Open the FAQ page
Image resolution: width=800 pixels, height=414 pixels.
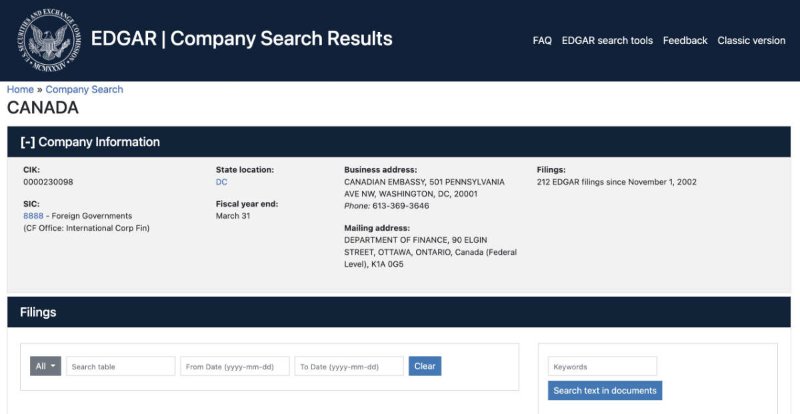pos(542,40)
